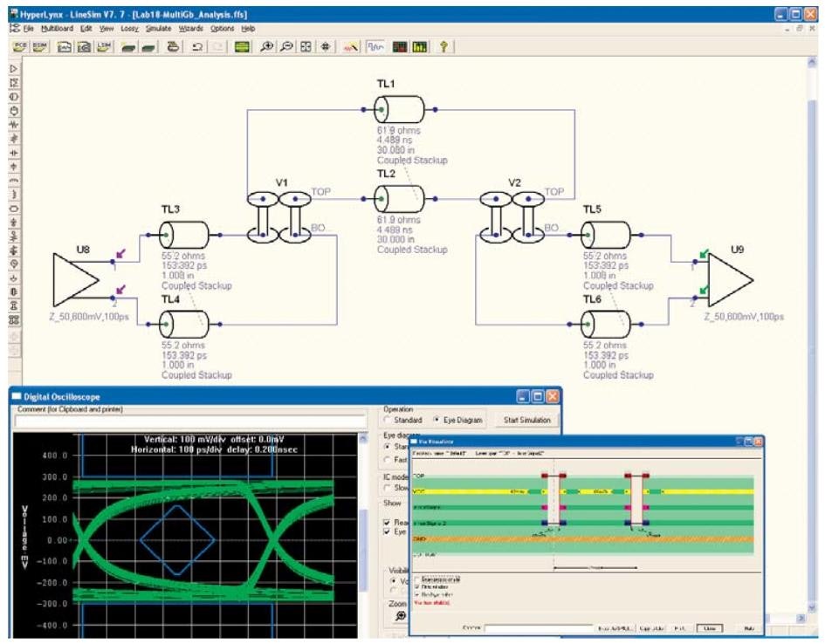This screenshot has height=644, width=825.
Task: Select the triangle IC buffer palette icon
Action: click(14, 69)
